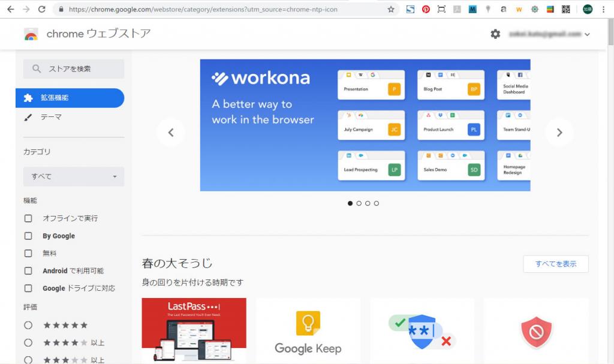Image resolution: width=614 pixels, height=364 pixels.
Task: Select the fourth carousel dot
Action: (377, 203)
